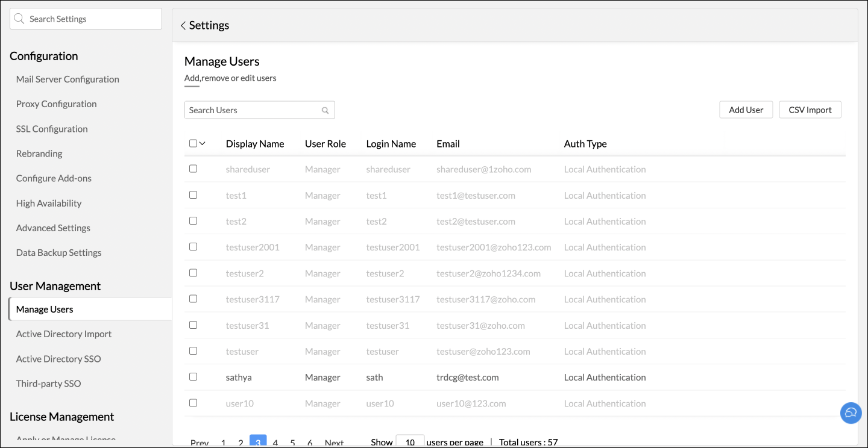
Task: Open the Rebranding settings page
Action: click(39, 154)
